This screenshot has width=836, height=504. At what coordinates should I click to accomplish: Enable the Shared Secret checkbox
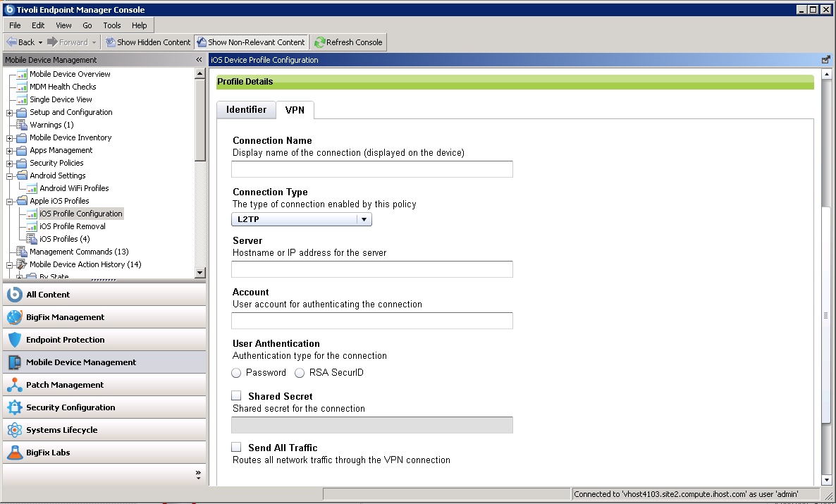pos(236,395)
